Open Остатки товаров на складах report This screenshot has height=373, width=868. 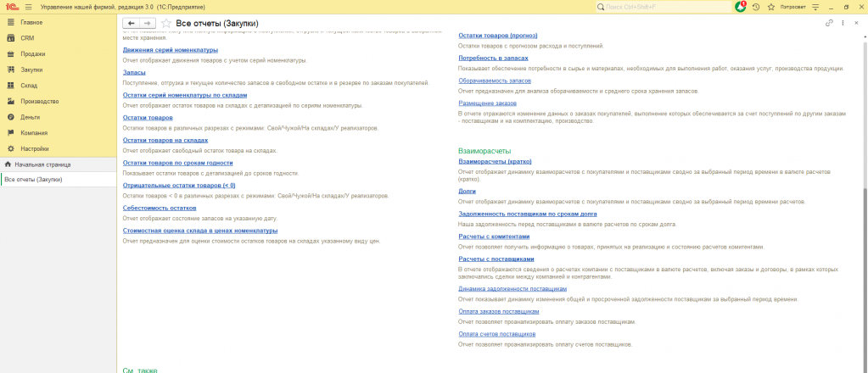[x=165, y=141]
